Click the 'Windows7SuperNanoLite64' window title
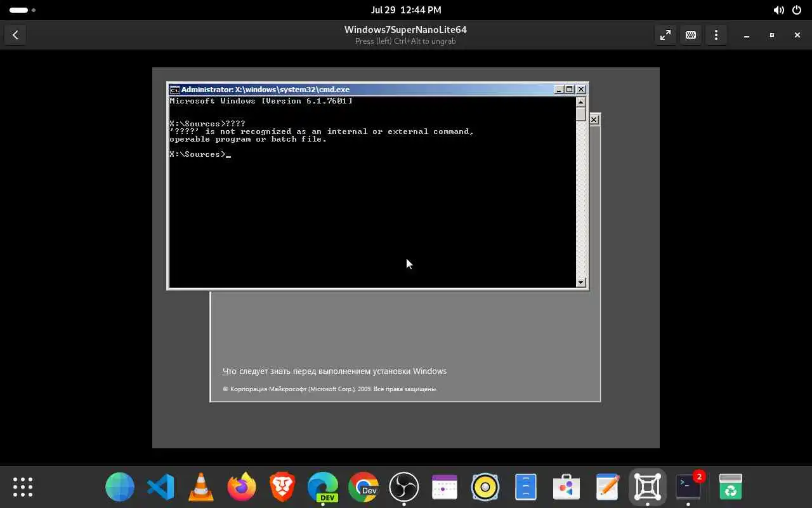The height and width of the screenshot is (508, 812). pyautogui.click(x=405, y=29)
